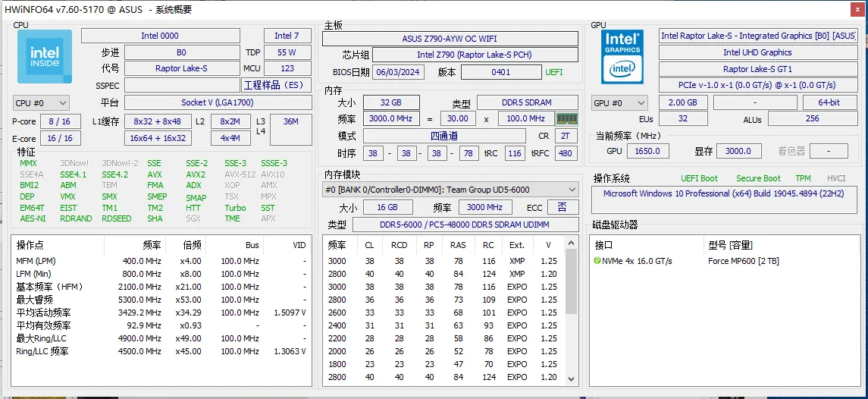The image size is (868, 399).
Task: Click the first 3000 XMP timing row
Action: pos(444,261)
